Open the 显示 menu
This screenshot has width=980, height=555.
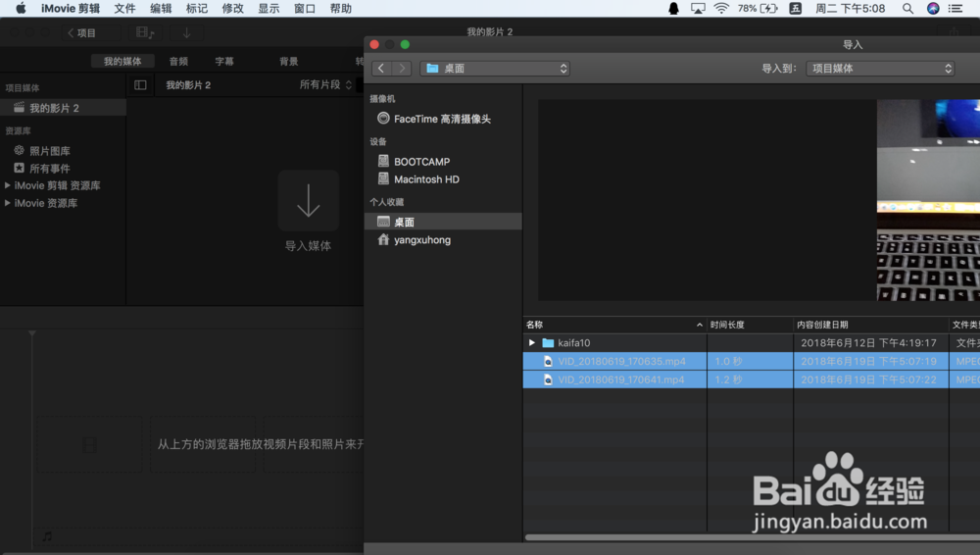click(269, 8)
